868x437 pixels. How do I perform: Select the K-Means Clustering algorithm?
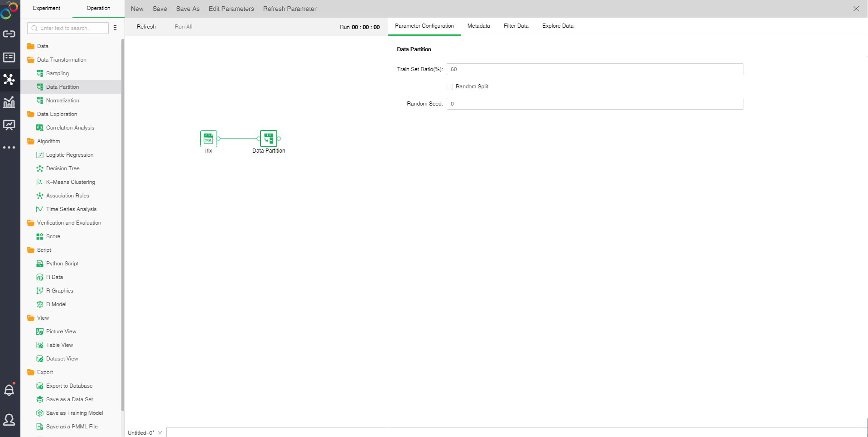(71, 182)
